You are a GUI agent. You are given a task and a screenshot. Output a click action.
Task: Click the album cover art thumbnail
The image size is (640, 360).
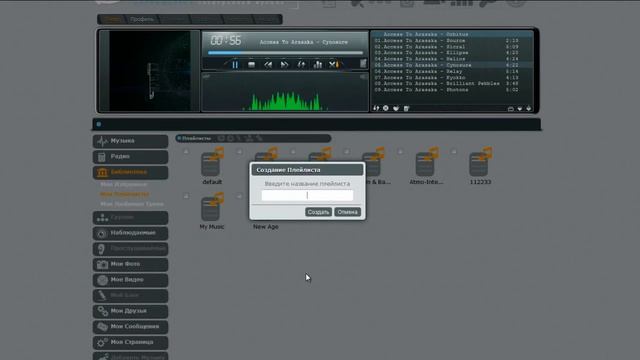(x=150, y=71)
